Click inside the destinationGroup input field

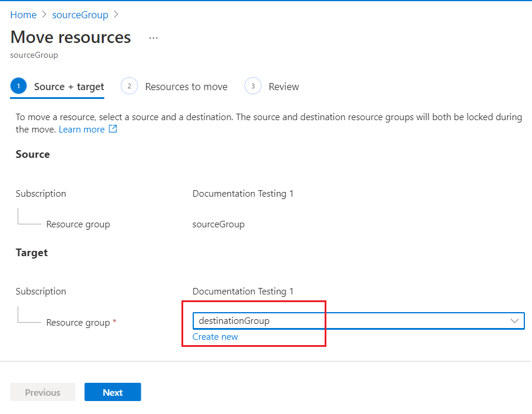click(x=265, y=320)
